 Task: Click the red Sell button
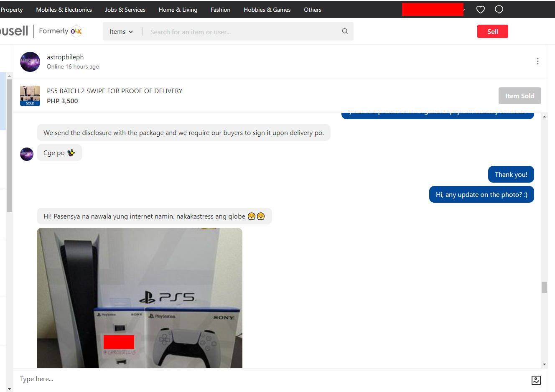(x=493, y=31)
